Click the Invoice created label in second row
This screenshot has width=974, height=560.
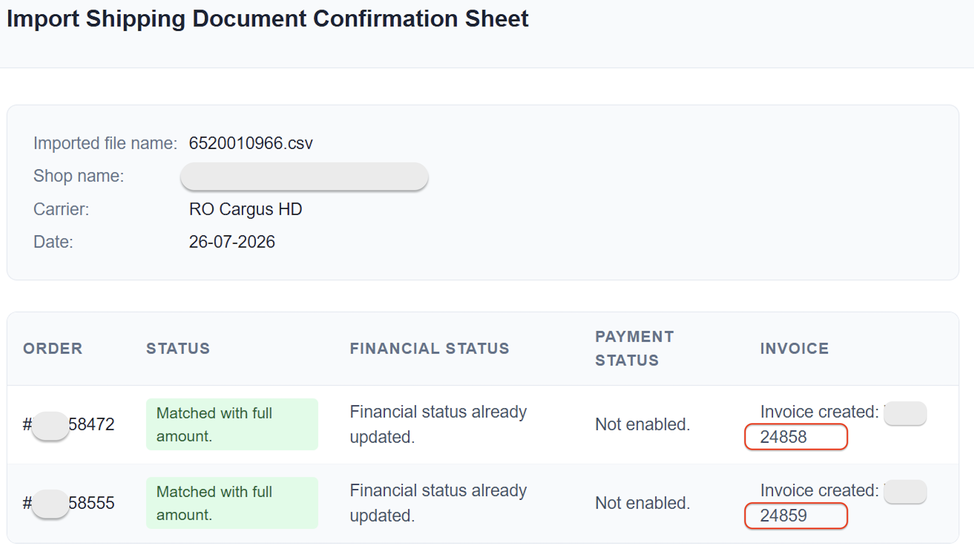pyautogui.click(x=820, y=490)
